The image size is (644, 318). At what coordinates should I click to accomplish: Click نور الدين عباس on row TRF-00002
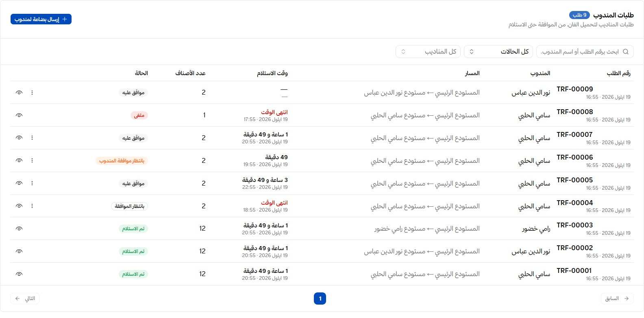tap(531, 251)
